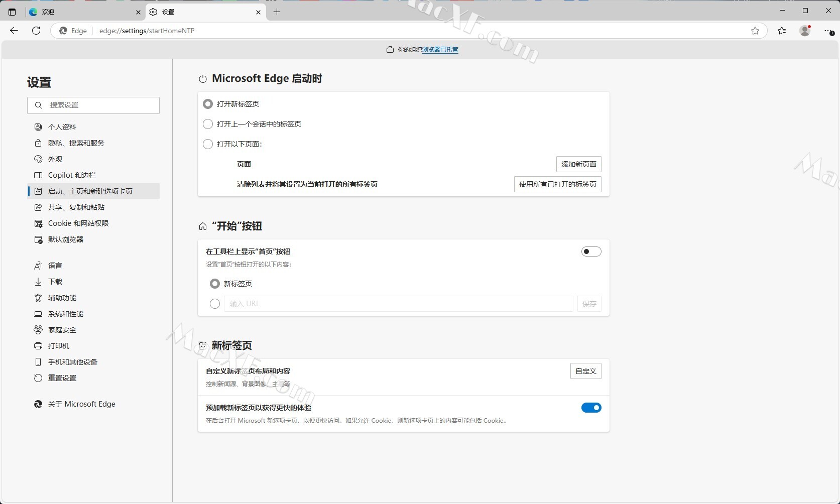Viewport: 840px width, 504px height.
Task: Open 共享、复制和粘贴 settings
Action: [93, 207]
